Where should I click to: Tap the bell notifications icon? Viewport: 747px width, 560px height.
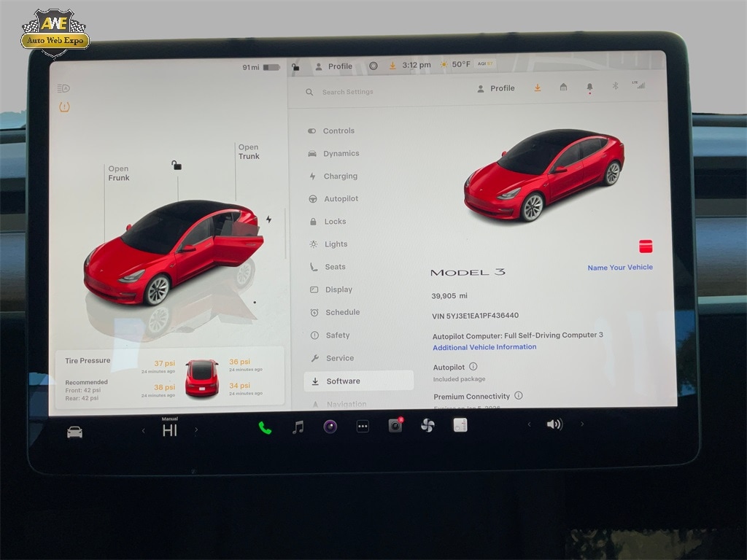pos(589,87)
